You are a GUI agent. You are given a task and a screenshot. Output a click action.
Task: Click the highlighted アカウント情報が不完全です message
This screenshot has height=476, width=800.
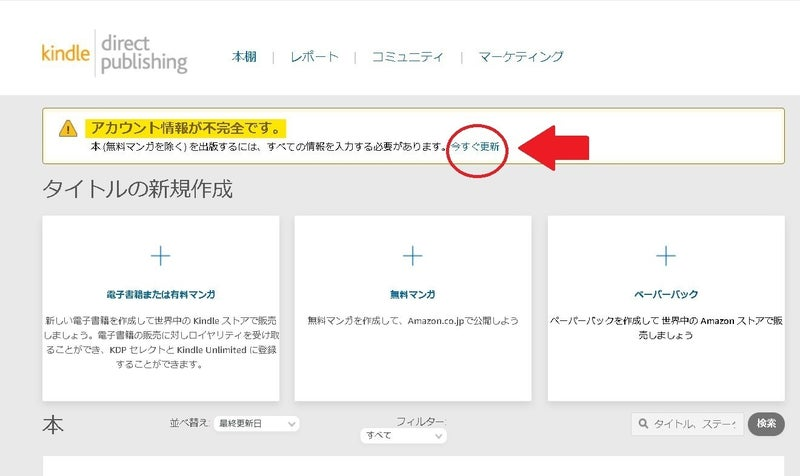(x=186, y=128)
